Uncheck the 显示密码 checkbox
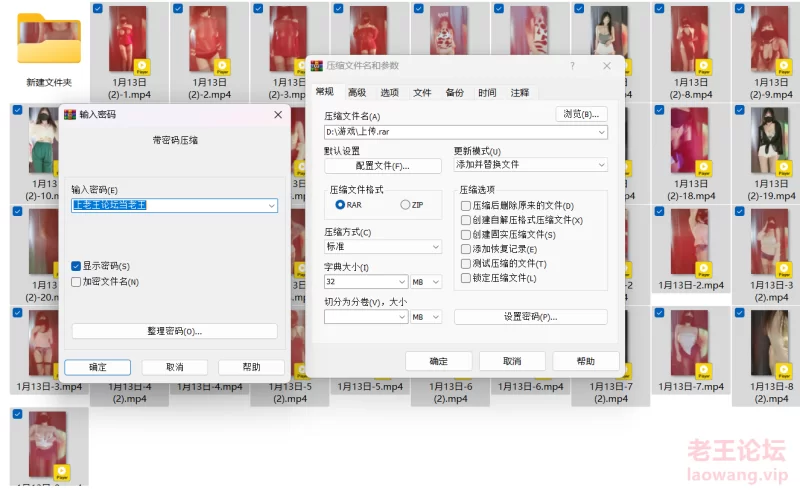800x490 pixels. pyautogui.click(x=76, y=266)
